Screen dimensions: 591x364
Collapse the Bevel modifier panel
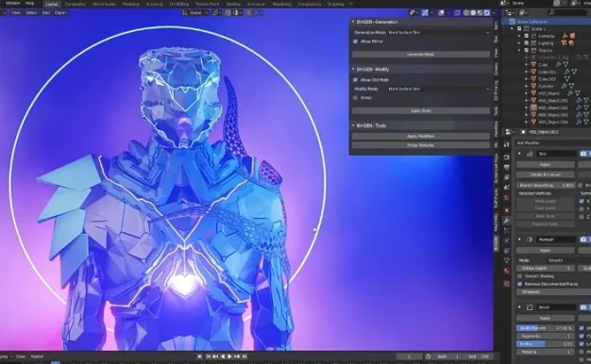coord(520,307)
